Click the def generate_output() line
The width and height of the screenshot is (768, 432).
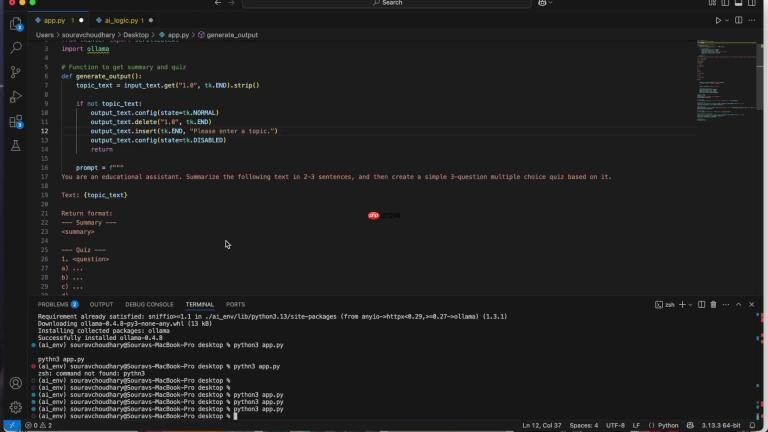point(101,76)
